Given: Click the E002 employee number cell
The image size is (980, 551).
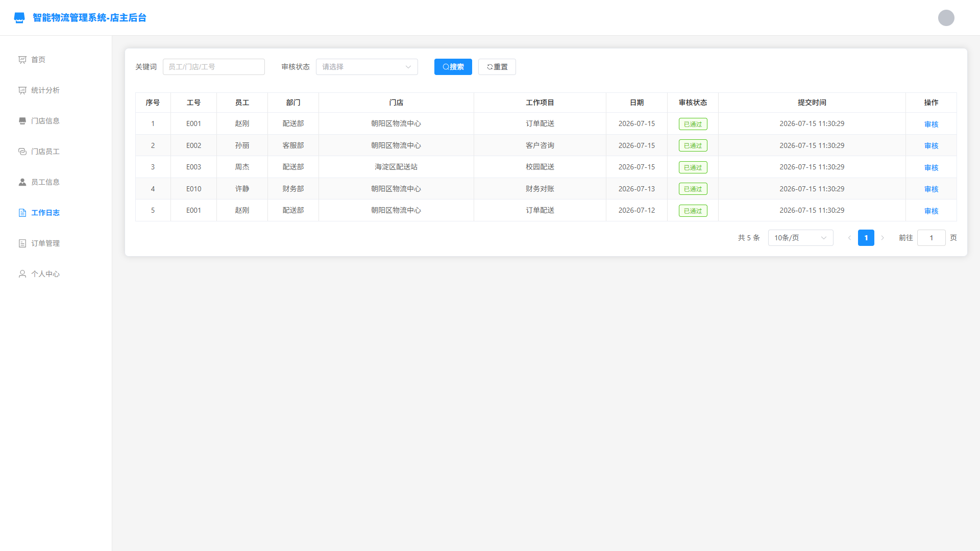Looking at the screenshot, I should coord(194,145).
